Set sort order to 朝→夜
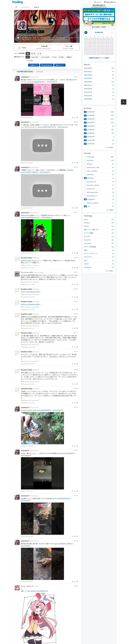This screenshot has width=129, height=644. click(33, 53)
